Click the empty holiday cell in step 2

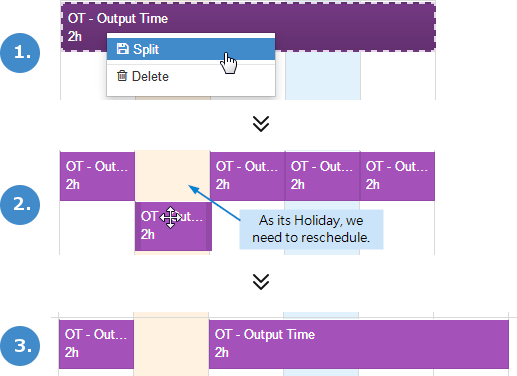(x=172, y=176)
